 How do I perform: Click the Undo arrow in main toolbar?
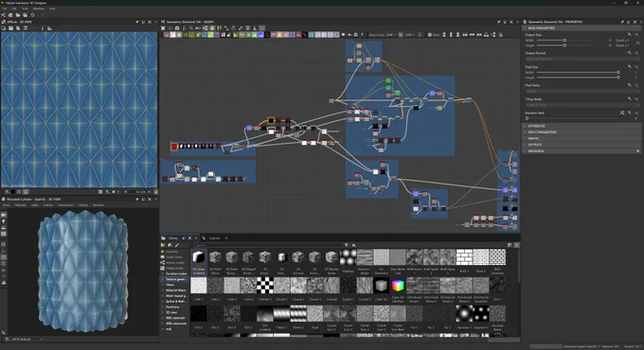pyautogui.click(x=32, y=15)
